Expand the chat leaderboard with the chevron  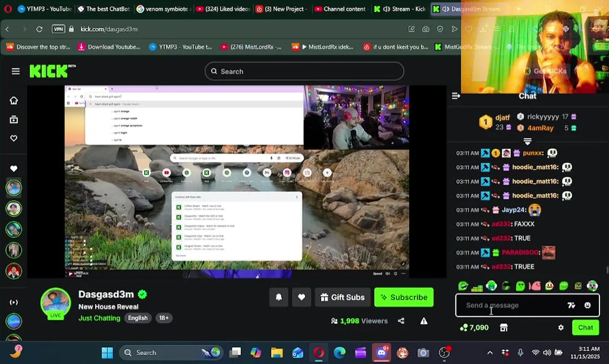[x=528, y=142]
